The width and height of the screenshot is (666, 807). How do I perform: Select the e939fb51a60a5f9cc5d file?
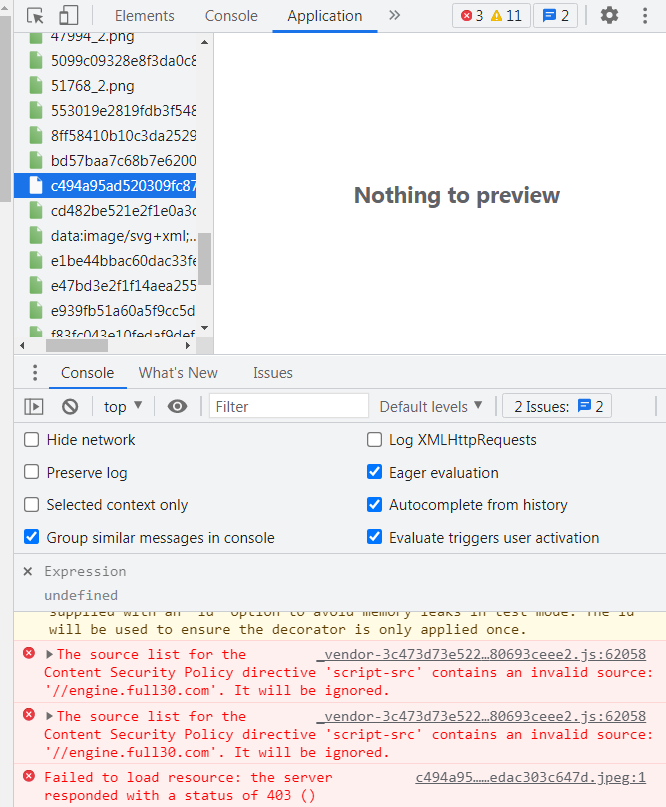pyautogui.click(x=124, y=310)
